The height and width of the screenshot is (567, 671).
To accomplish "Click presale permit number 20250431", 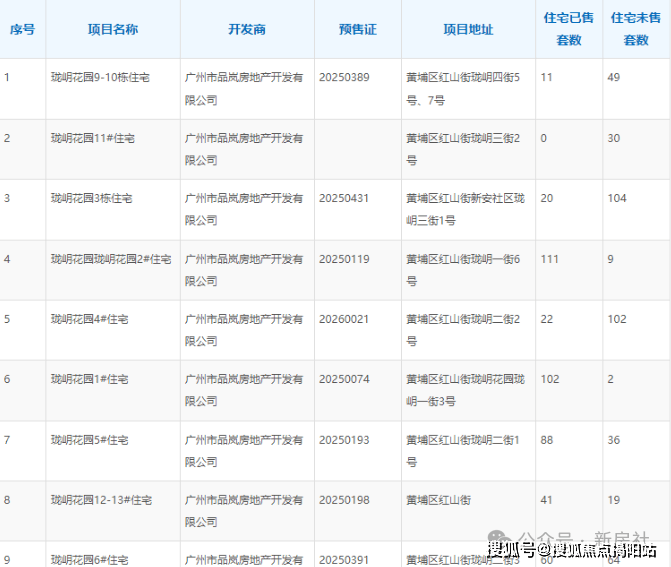I will pos(344,198).
